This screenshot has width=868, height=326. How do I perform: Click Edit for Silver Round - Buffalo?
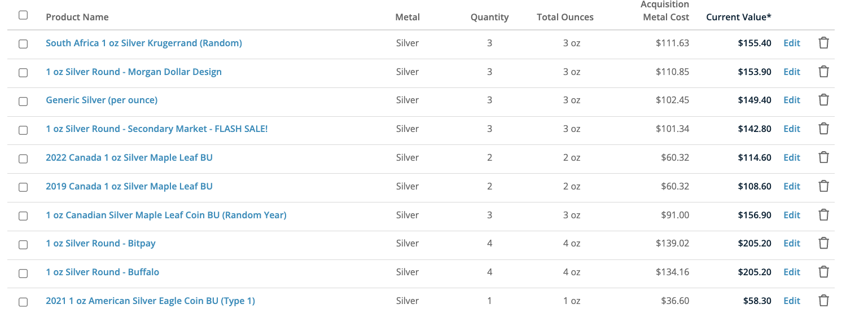click(791, 272)
